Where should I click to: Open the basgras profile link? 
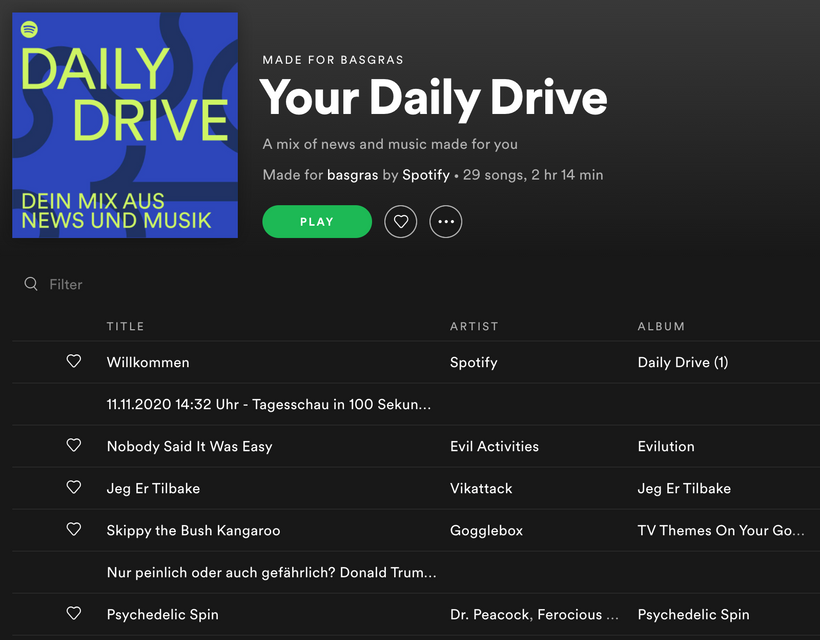(x=352, y=175)
